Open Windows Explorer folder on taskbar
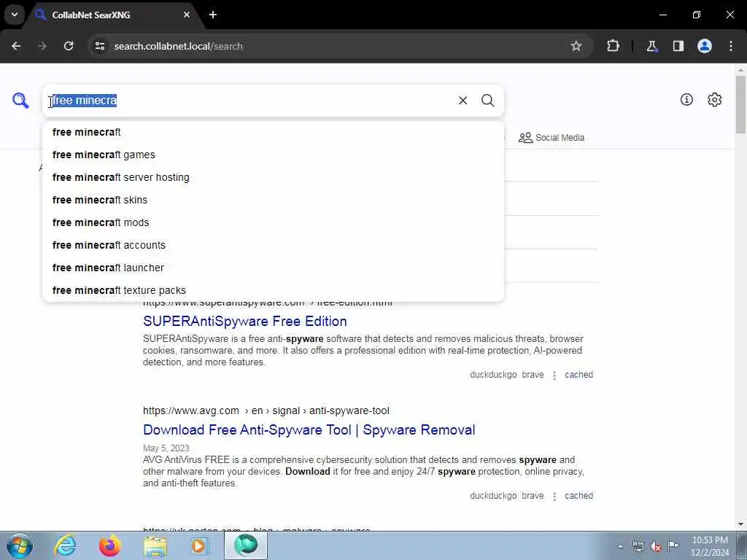Viewport: 747px width, 560px height. (156, 545)
